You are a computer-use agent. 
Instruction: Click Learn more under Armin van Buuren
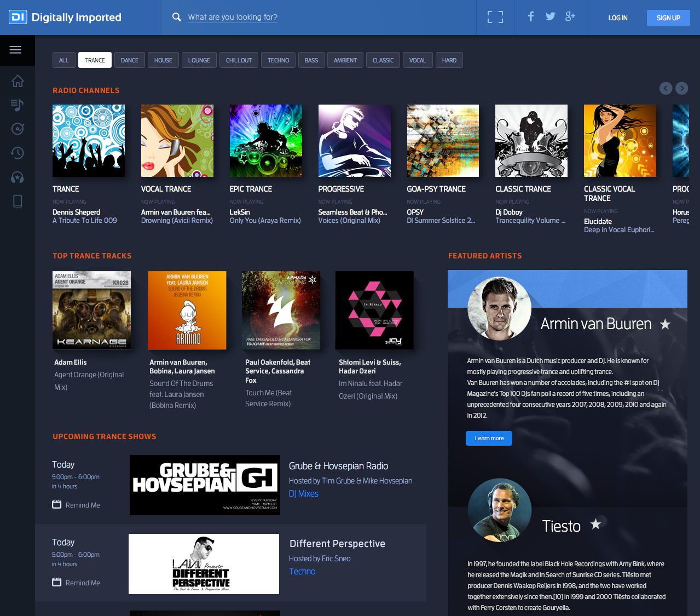click(x=489, y=438)
